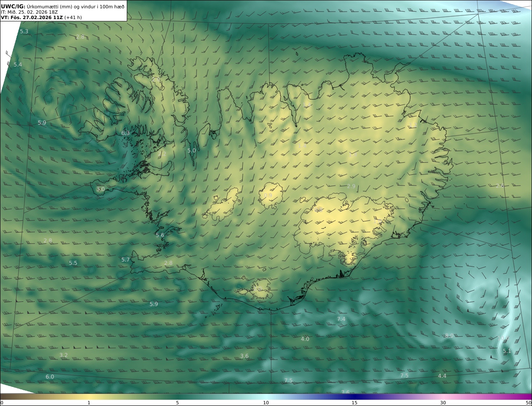Click the 2.9 value label on the map
This screenshot has width=532, height=406.
pyautogui.click(x=351, y=186)
